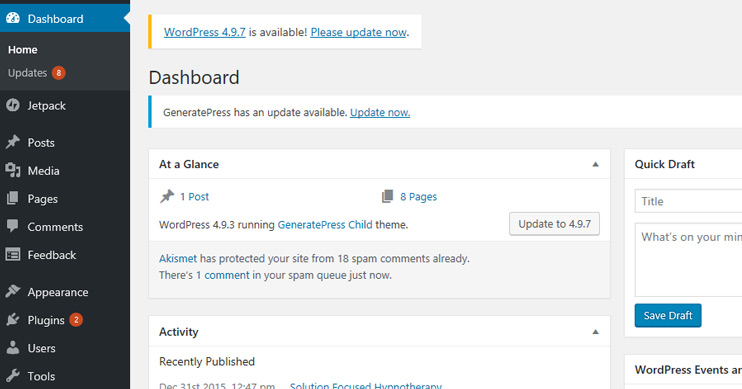Open the Comments bubble icon
Viewport: 742px width, 389px height.
click(x=13, y=226)
